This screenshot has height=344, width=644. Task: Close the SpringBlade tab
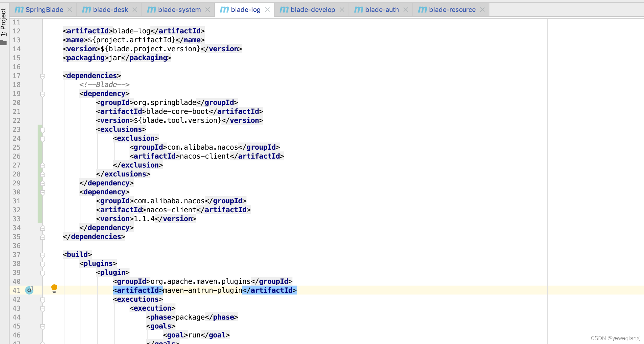pos(70,9)
